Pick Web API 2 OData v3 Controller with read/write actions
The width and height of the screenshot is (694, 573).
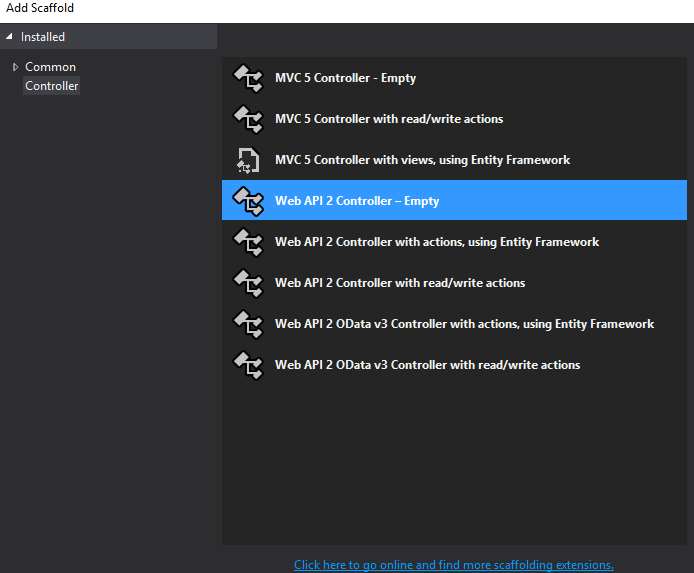(427, 365)
